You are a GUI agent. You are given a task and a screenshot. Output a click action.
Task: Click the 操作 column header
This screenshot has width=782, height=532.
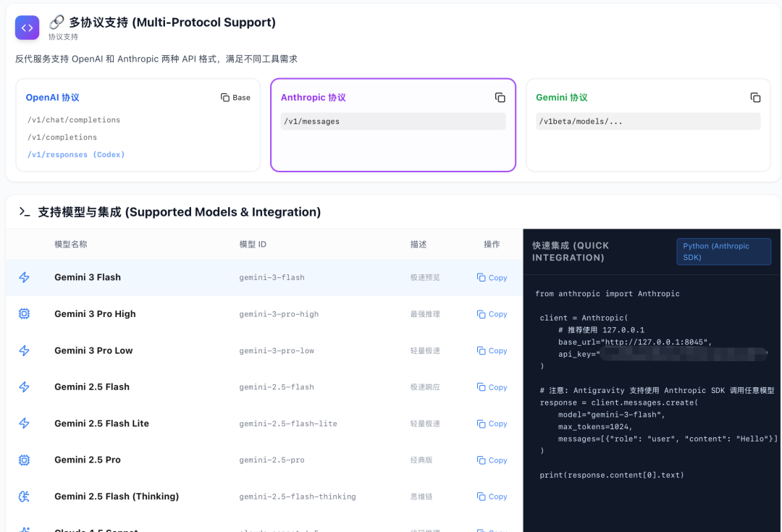click(492, 245)
